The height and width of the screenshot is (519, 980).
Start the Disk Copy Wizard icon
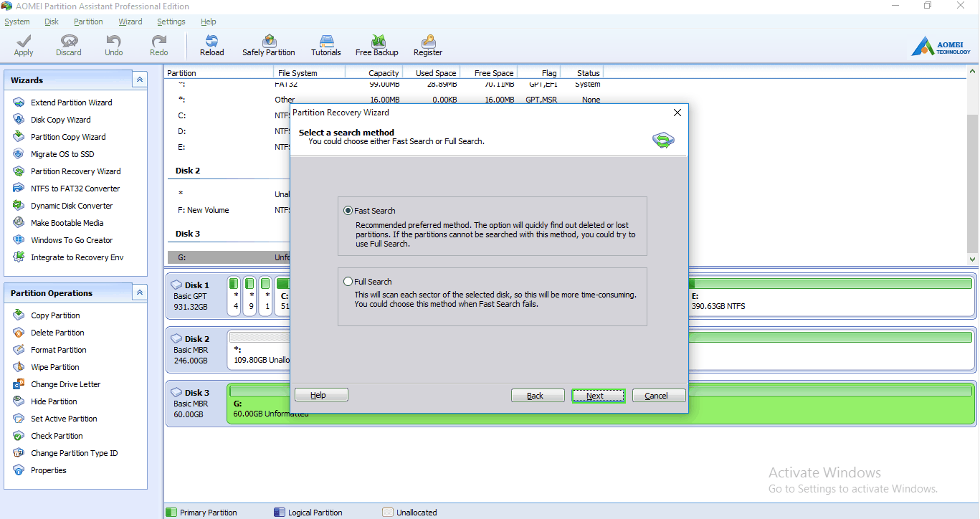coord(19,120)
